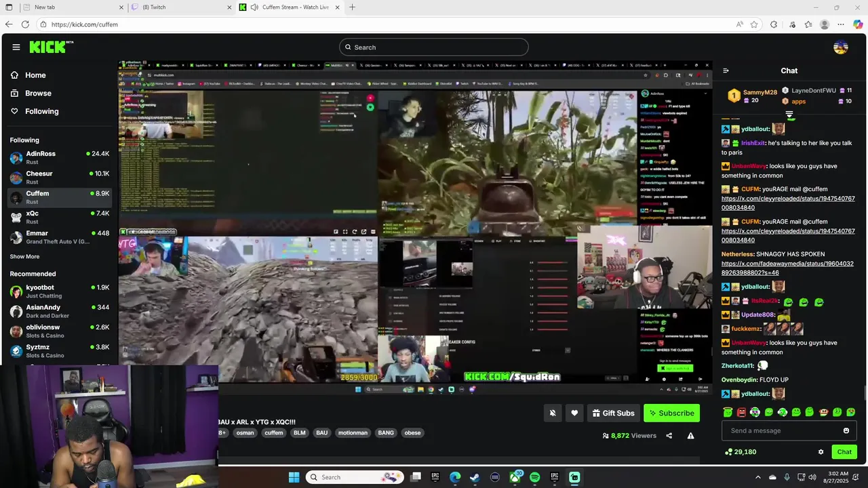Toggle the sidebar with hamburger menu
Image resolution: width=868 pixels, height=488 pixels.
click(x=16, y=47)
